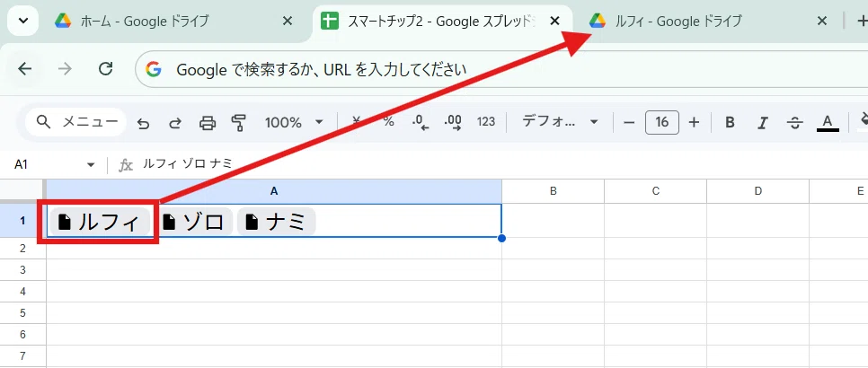This screenshot has width=868, height=368.
Task: Close the ホーム - Google ドライブ tab
Action: point(288,22)
